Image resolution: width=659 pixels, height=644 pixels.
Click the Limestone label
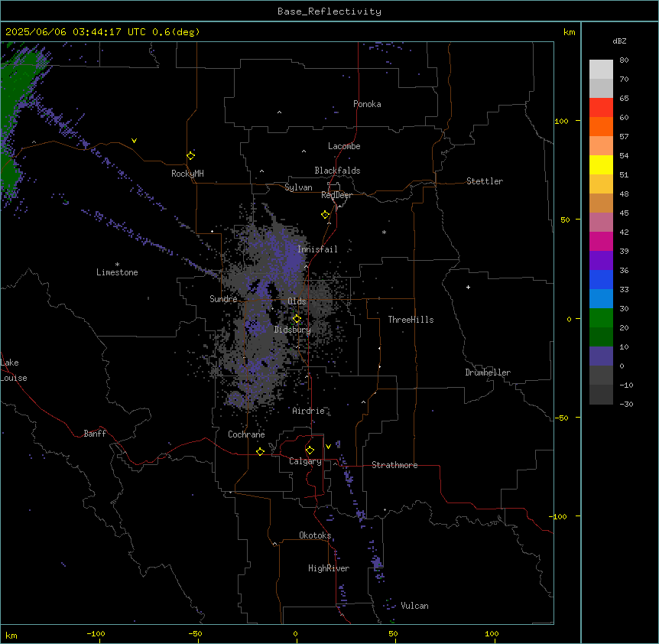(x=117, y=272)
